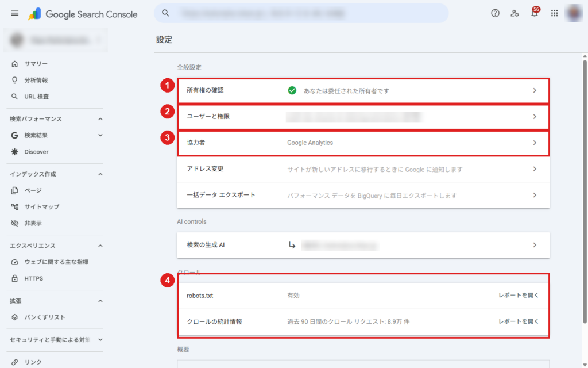The width and height of the screenshot is (588, 368).
Task: Open クロールの統計情報 レポートを開く link
Action: [519, 321]
